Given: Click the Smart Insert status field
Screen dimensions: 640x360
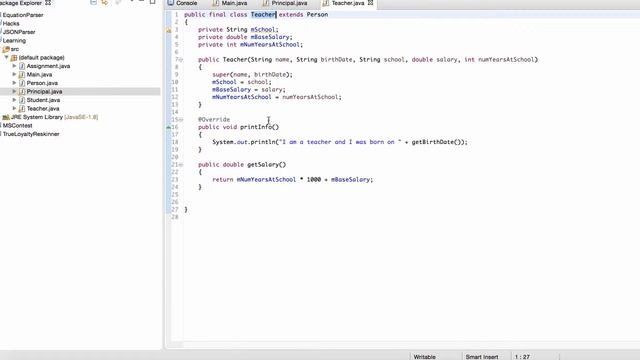Looking at the screenshot, I should (482, 357).
